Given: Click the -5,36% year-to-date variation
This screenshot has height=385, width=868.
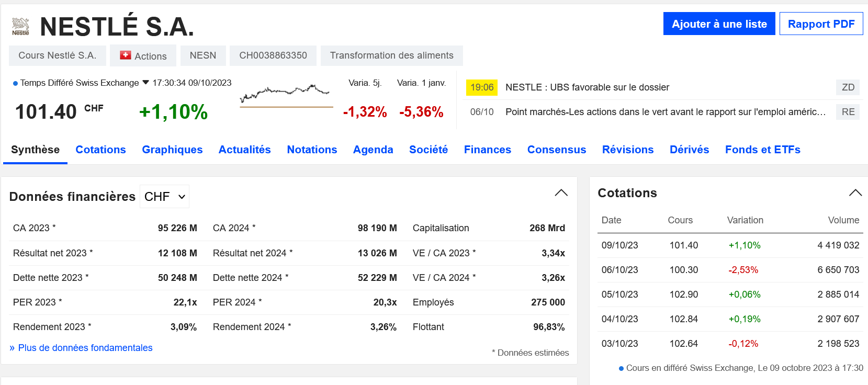Looking at the screenshot, I should tap(421, 112).
